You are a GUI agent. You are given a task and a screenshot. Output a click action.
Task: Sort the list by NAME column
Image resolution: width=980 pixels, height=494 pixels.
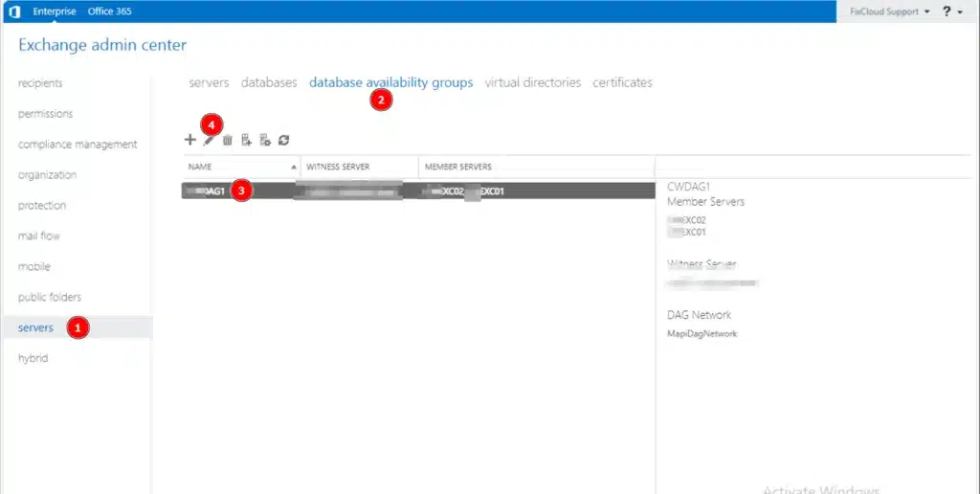pos(239,167)
